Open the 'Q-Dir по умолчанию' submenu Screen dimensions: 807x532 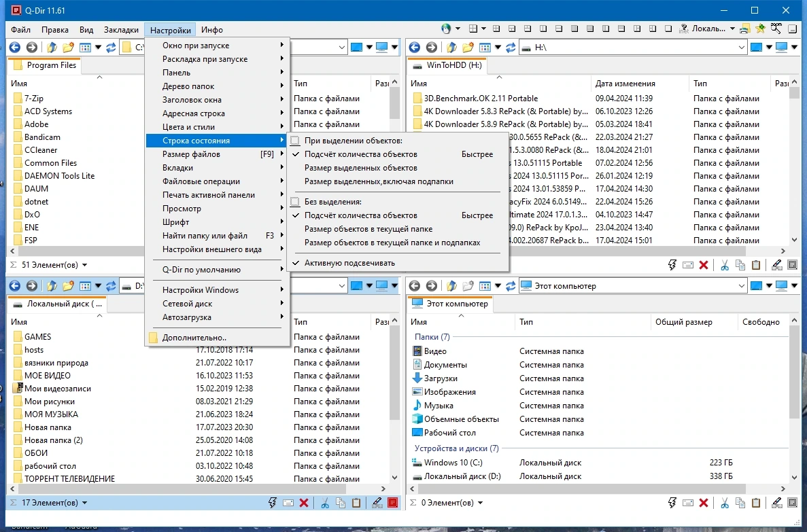click(218, 270)
